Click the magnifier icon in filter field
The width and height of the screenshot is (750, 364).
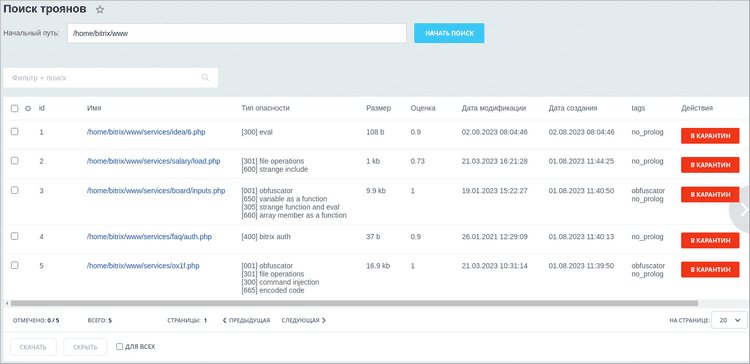(x=205, y=77)
